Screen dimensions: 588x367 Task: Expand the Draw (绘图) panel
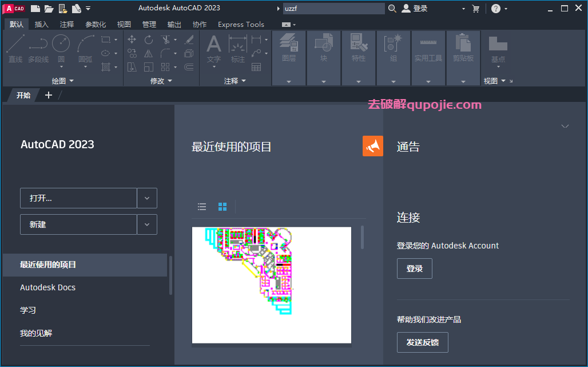click(62, 81)
